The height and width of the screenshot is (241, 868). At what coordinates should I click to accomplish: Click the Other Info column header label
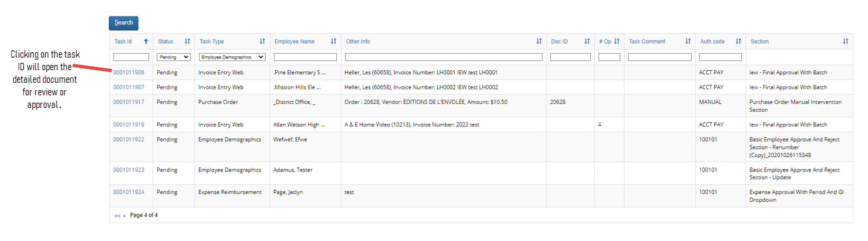tap(358, 41)
